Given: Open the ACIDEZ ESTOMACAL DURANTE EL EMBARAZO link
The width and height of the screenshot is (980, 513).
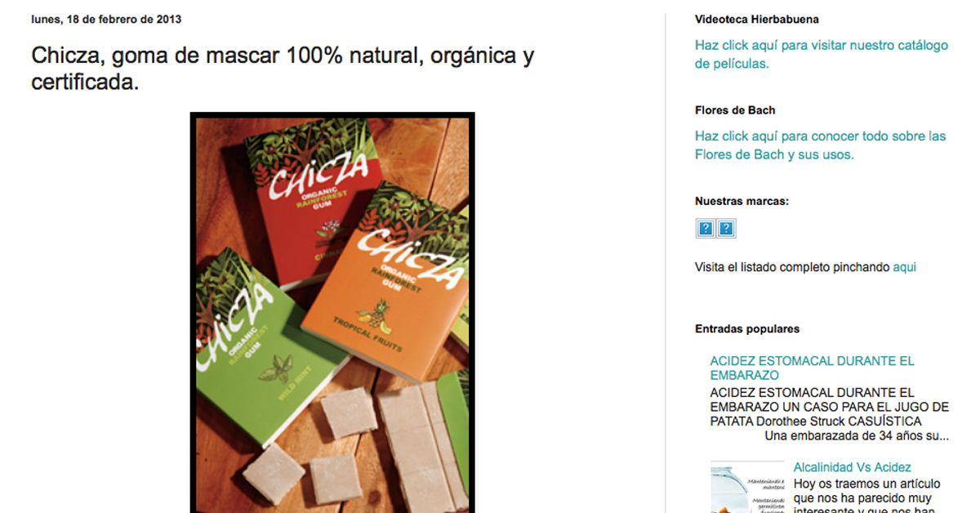Looking at the screenshot, I should [x=813, y=368].
